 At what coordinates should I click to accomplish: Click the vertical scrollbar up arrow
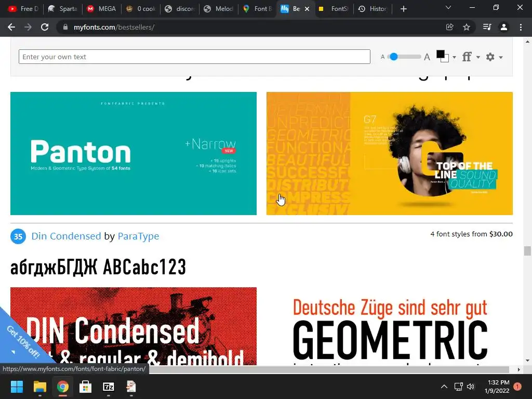coord(527,42)
